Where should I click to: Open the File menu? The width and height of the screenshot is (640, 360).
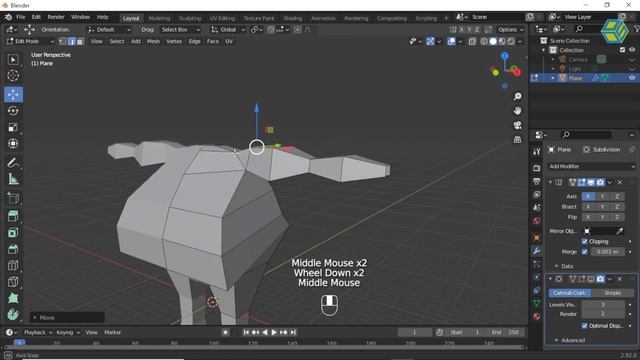click(x=20, y=17)
